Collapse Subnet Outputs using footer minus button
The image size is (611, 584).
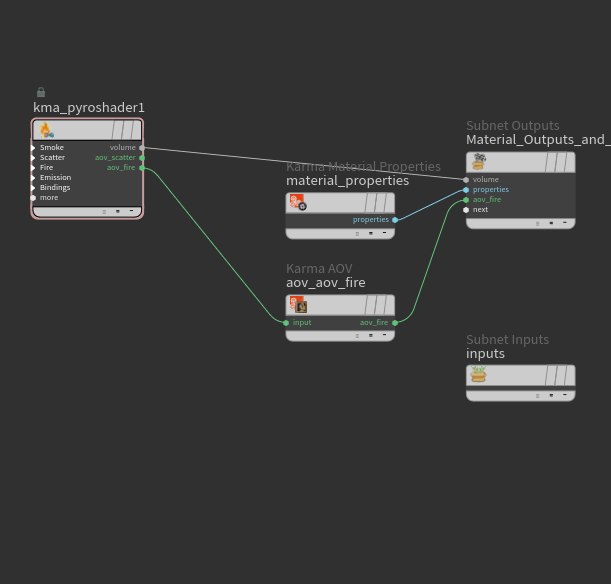tap(565, 223)
